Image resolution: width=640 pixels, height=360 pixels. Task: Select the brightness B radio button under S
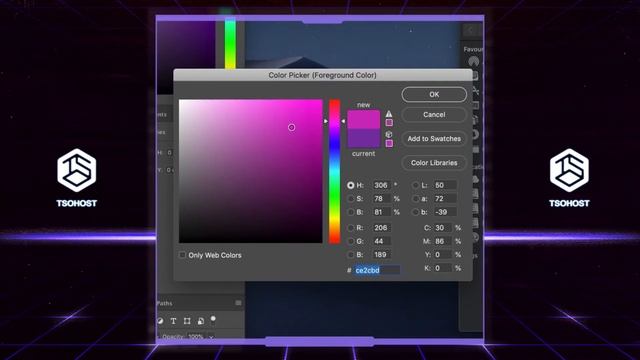(350, 212)
